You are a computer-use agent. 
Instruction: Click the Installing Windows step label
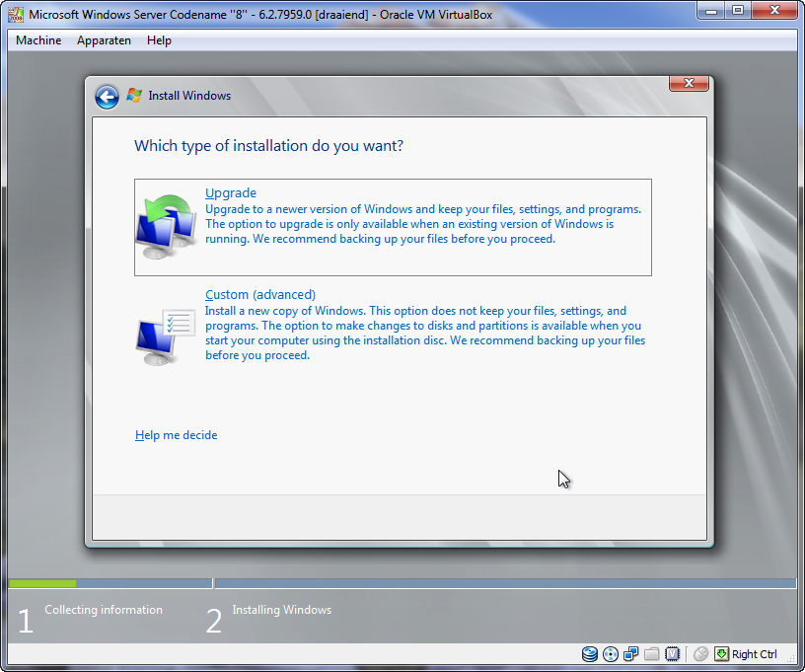click(x=282, y=610)
